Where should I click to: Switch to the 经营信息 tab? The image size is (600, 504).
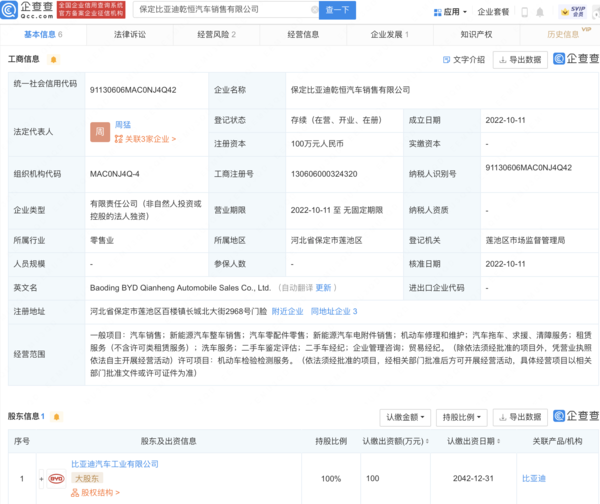pos(303,34)
